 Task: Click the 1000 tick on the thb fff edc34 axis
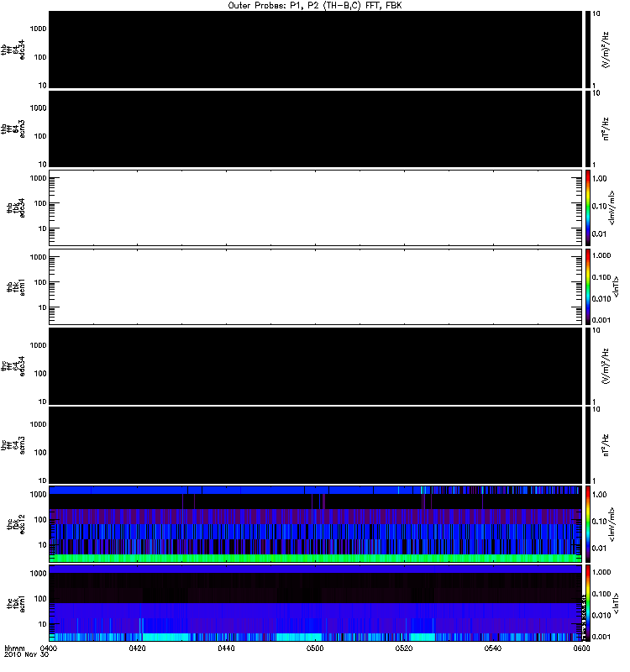coord(38,29)
